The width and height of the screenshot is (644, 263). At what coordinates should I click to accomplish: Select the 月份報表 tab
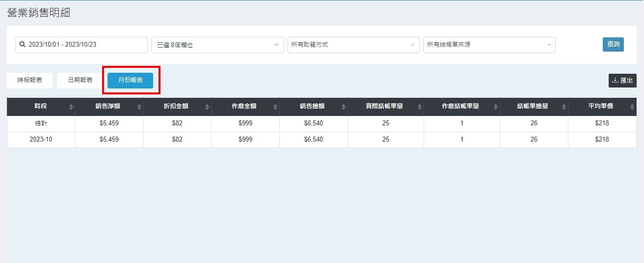pos(130,80)
